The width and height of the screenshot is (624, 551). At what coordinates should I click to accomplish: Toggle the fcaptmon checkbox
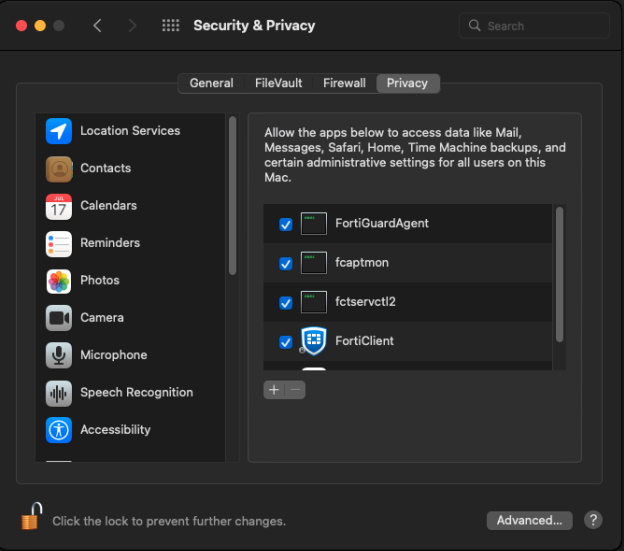click(x=286, y=263)
